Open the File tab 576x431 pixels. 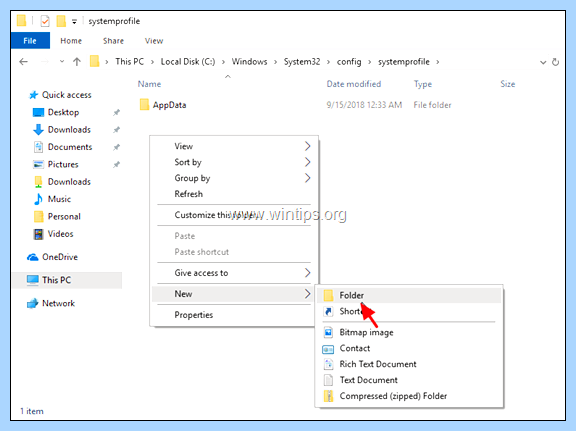coord(30,40)
